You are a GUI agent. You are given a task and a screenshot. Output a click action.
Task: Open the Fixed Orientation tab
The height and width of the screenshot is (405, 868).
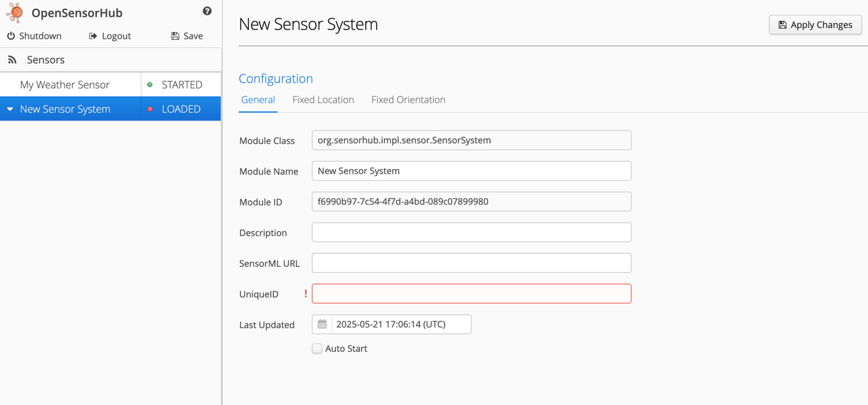pos(408,100)
